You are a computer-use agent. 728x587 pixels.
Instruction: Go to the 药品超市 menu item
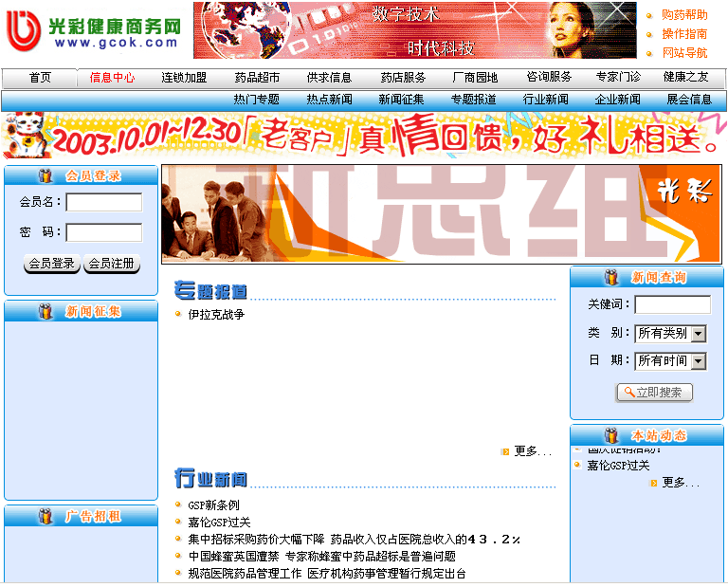coord(257,78)
